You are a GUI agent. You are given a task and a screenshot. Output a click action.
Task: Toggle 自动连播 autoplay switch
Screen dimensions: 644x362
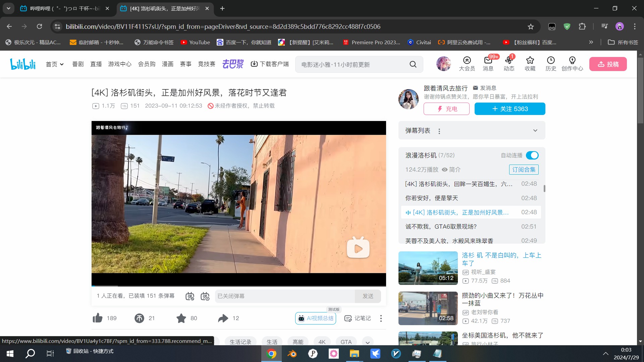(532, 155)
